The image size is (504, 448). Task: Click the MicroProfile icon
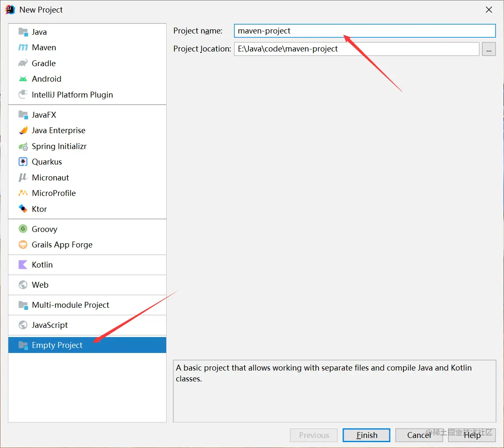[23, 193]
